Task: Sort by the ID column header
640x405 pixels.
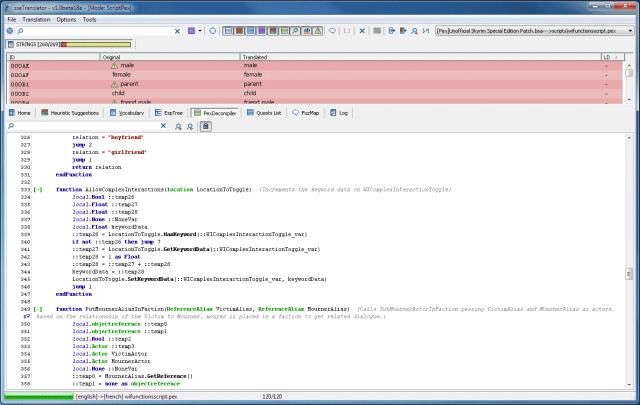Action: (54, 57)
